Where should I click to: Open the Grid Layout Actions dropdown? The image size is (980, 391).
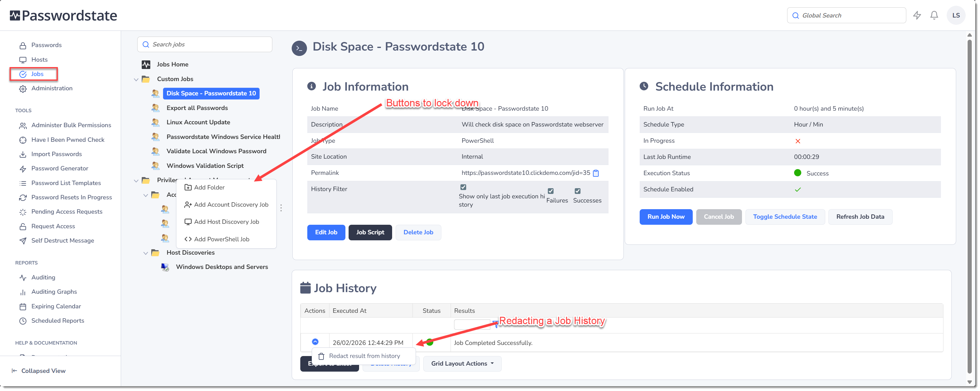point(462,364)
